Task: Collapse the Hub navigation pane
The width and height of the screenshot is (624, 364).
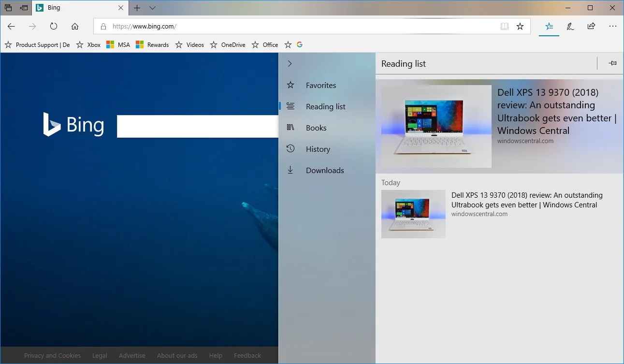Action: tap(290, 63)
